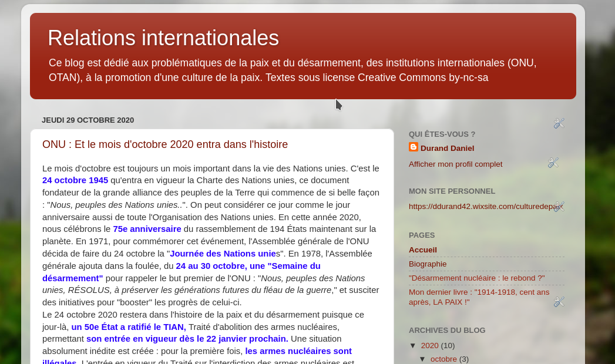Open "Désarmement nucléaire : le rebond ?" page

[476, 278]
